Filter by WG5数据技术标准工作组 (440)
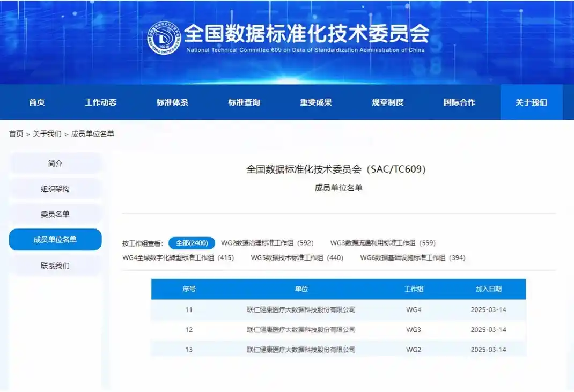This screenshot has height=392, width=574. tap(297, 258)
